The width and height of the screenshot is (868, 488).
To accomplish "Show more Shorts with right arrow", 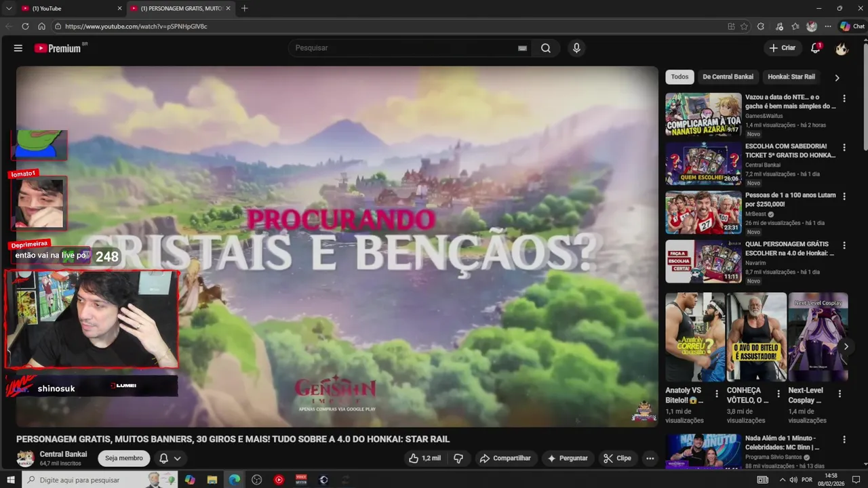I will 846,346.
